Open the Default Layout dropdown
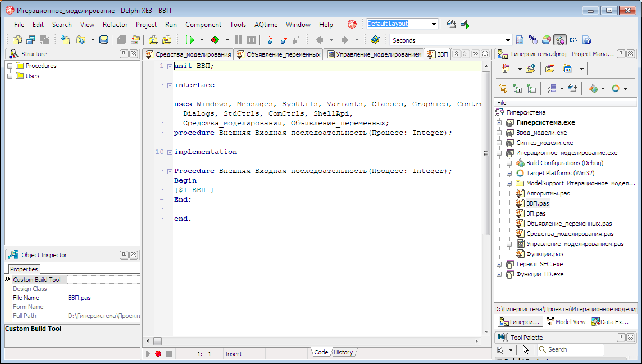Screen dimensions: 642x364 tap(434, 24)
